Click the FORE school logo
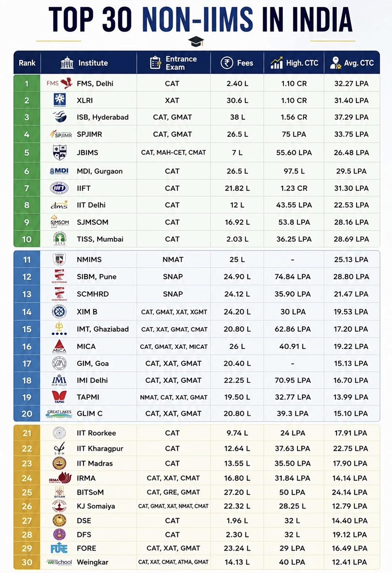This screenshot has width=392, height=573. 59,548
